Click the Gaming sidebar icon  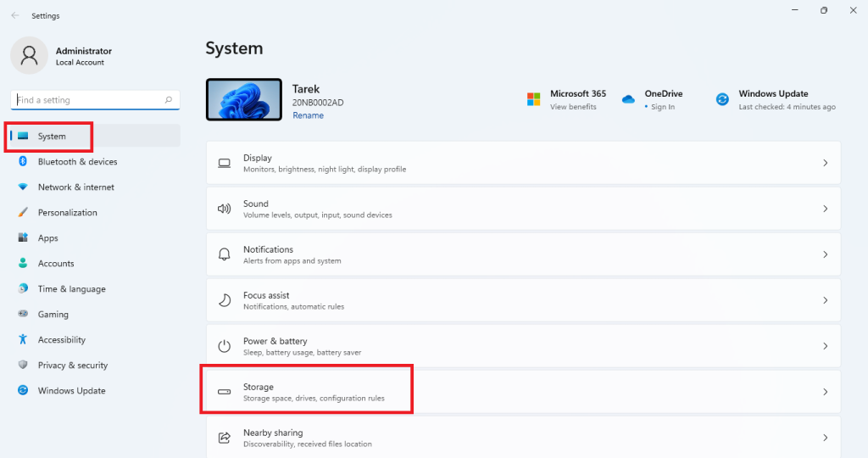[x=23, y=314]
